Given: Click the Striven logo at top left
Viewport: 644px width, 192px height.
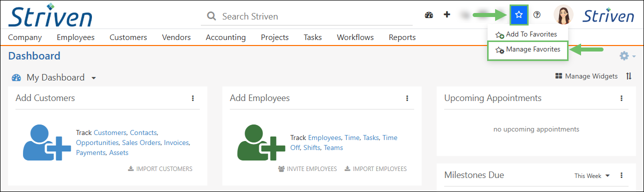Looking at the screenshot, I should (50, 15).
